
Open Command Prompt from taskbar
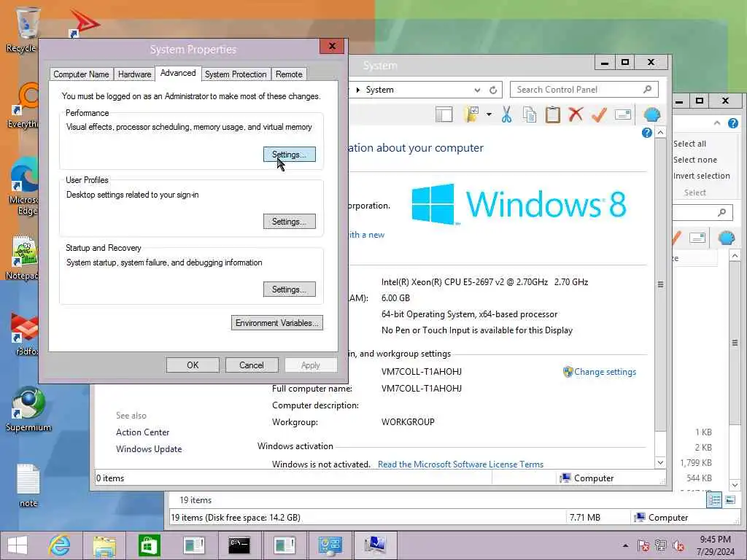(x=239, y=545)
